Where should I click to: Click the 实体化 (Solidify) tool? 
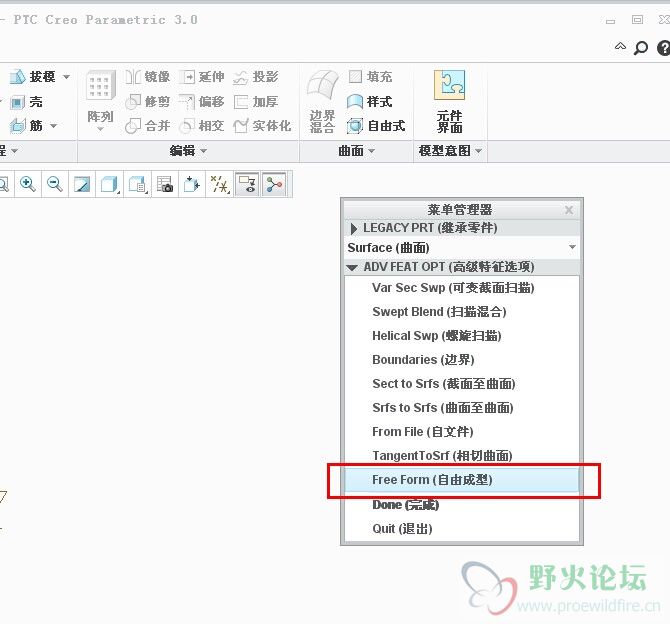click(x=262, y=126)
